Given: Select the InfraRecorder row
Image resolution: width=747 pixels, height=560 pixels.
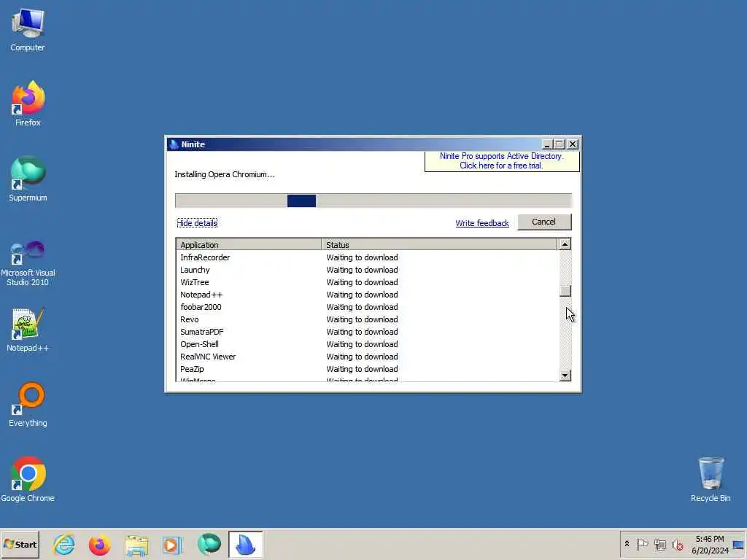Looking at the screenshot, I should pyautogui.click(x=367, y=257).
